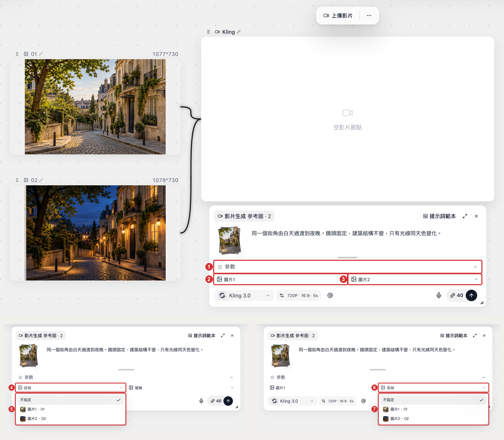
Task: Click the 上傳影片 upload video button
Action: (x=338, y=16)
